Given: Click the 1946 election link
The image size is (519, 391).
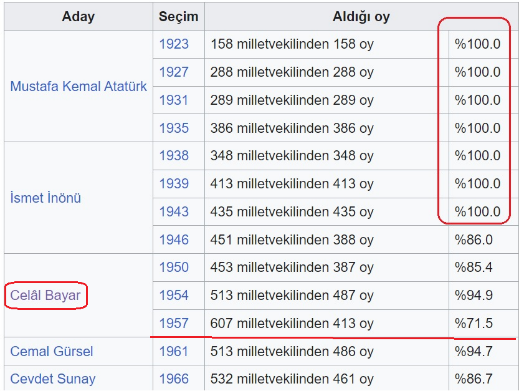Looking at the screenshot, I should [174, 240].
